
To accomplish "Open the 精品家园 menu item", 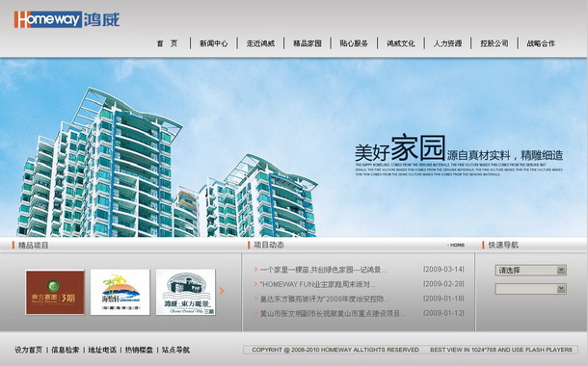I will click(x=307, y=43).
